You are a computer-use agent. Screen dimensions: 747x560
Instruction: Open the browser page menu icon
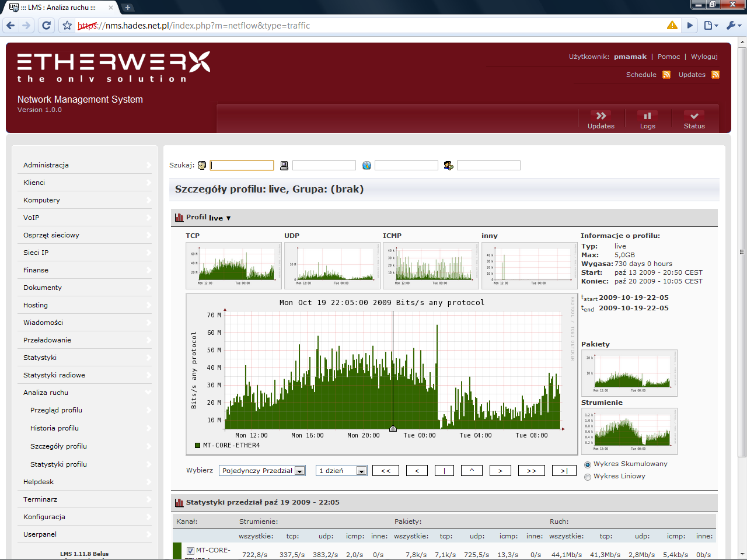(x=710, y=25)
